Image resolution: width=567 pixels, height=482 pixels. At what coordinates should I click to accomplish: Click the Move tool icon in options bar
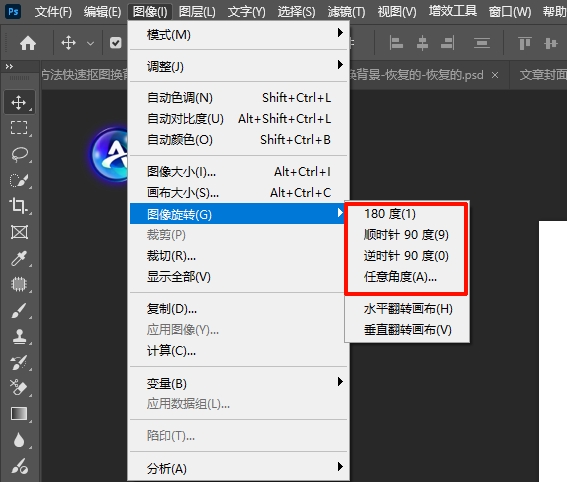pos(68,43)
